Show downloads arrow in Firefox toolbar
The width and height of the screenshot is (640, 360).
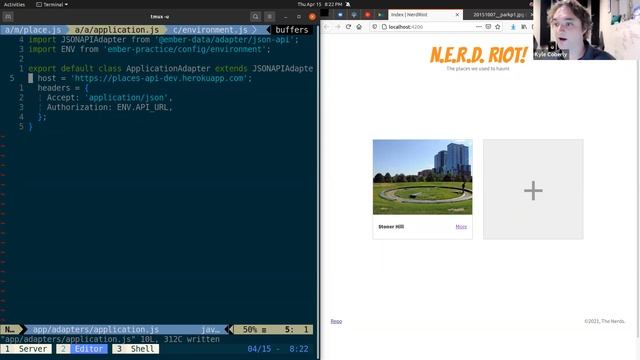click(513, 27)
